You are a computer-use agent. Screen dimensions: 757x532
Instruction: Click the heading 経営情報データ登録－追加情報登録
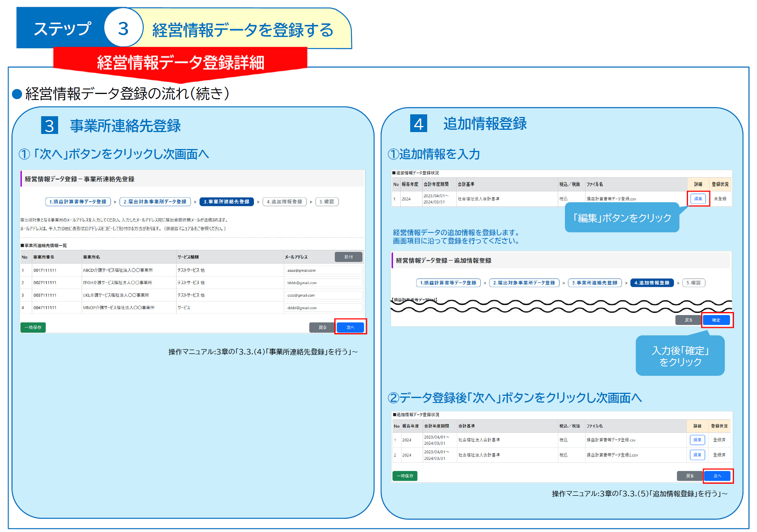[443, 260]
